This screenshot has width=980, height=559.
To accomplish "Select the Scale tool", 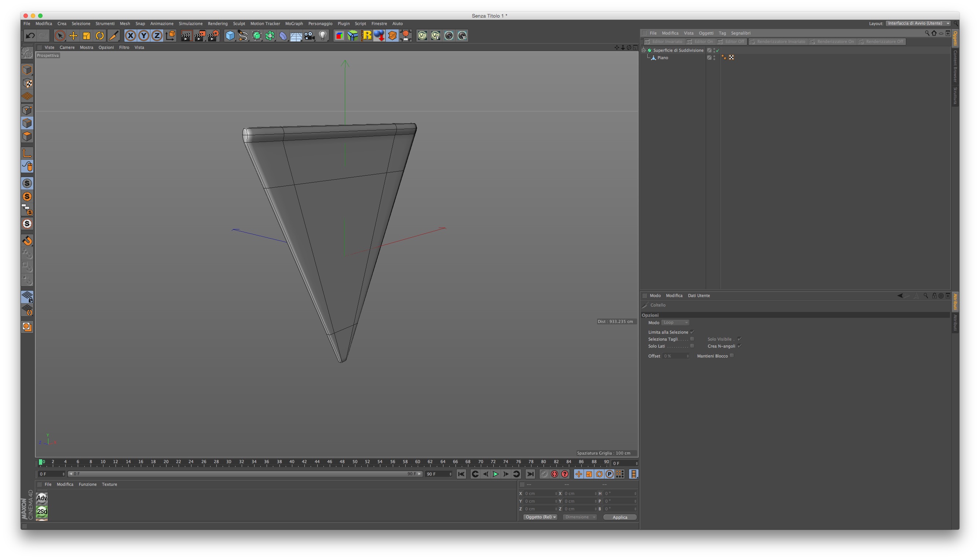I will 87,36.
